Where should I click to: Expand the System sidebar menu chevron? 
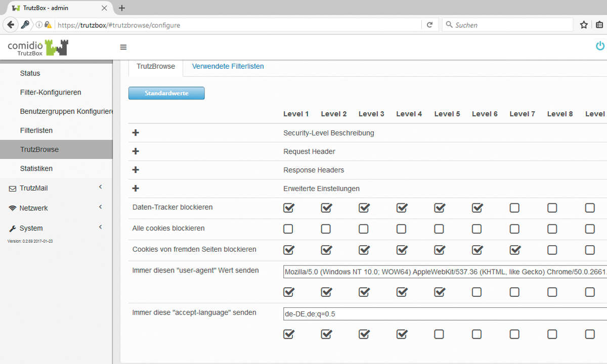coord(100,227)
